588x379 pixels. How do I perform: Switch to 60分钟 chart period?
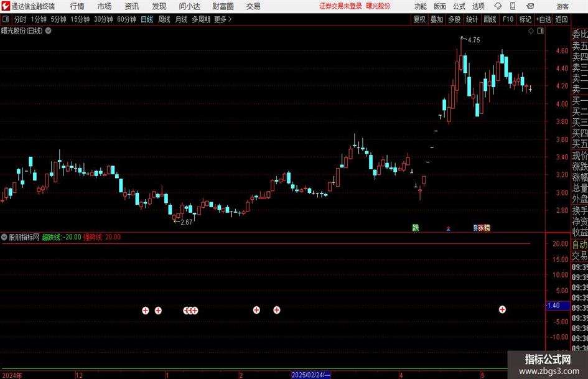click(126, 19)
